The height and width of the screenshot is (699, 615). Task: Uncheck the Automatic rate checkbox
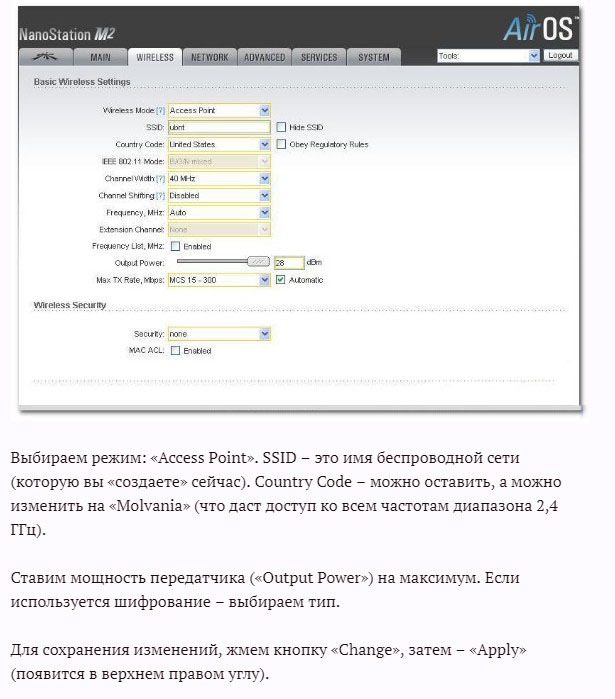click(280, 280)
